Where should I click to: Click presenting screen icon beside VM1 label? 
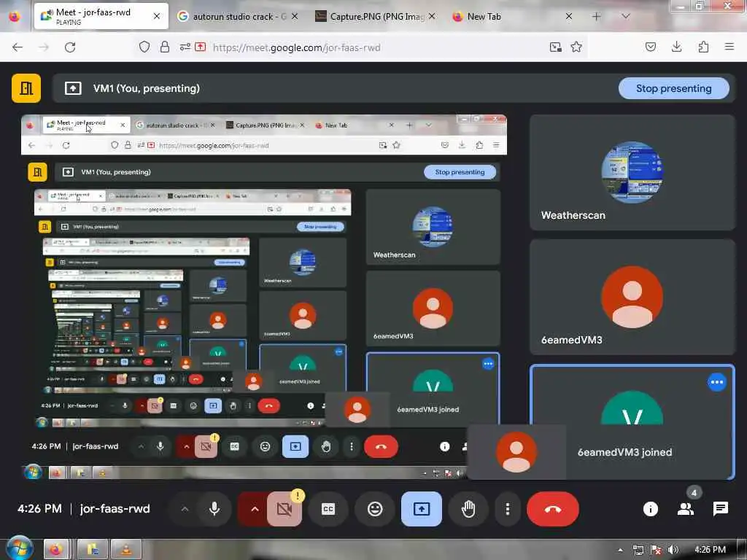click(x=73, y=88)
